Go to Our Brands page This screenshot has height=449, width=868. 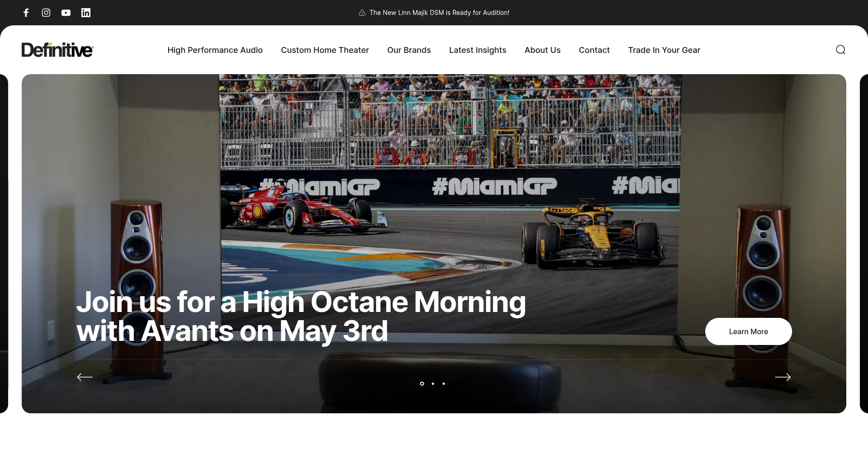click(x=409, y=50)
